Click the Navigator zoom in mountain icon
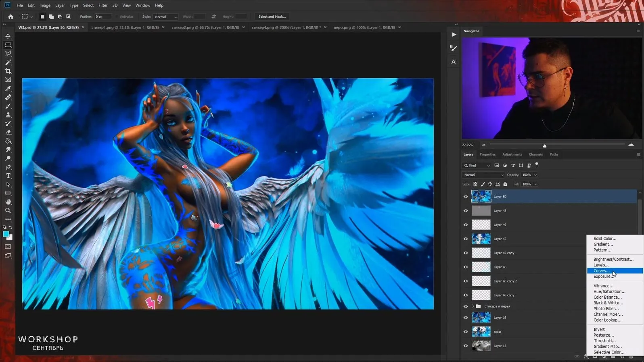The image size is (644, 362). pyautogui.click(x=631, y=145)
